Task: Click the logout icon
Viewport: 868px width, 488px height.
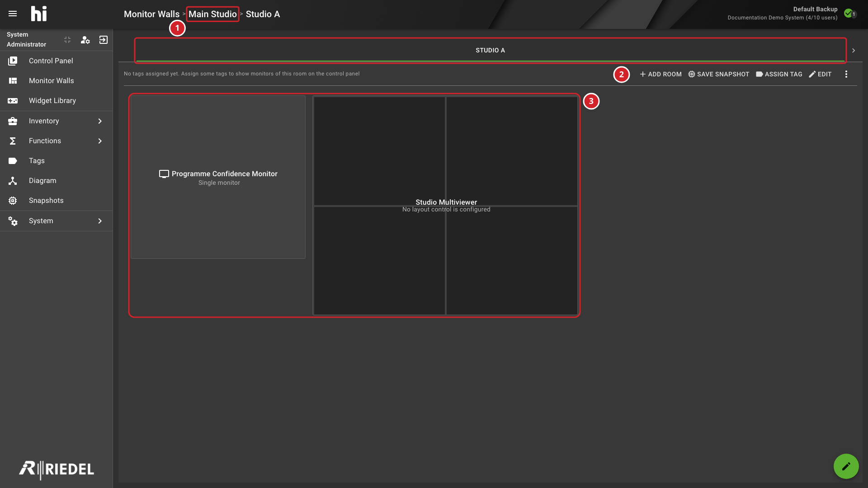Action: (104, 40)
